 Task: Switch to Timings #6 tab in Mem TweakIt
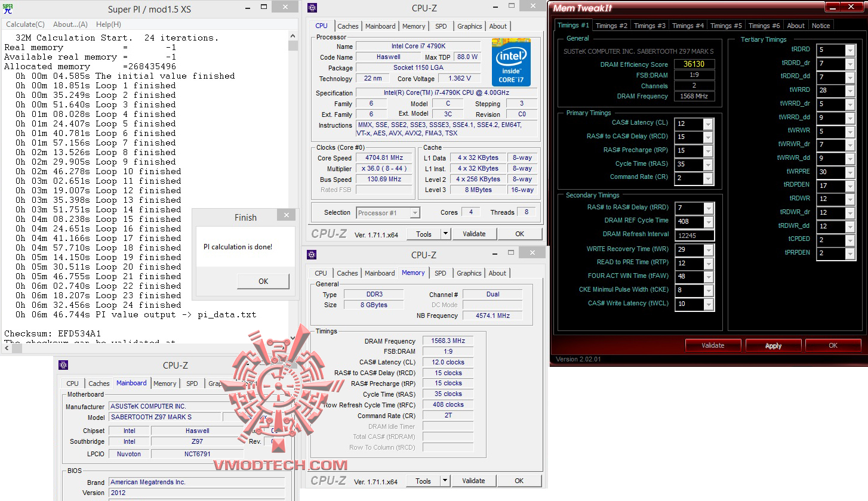click(x=764, y=26)
